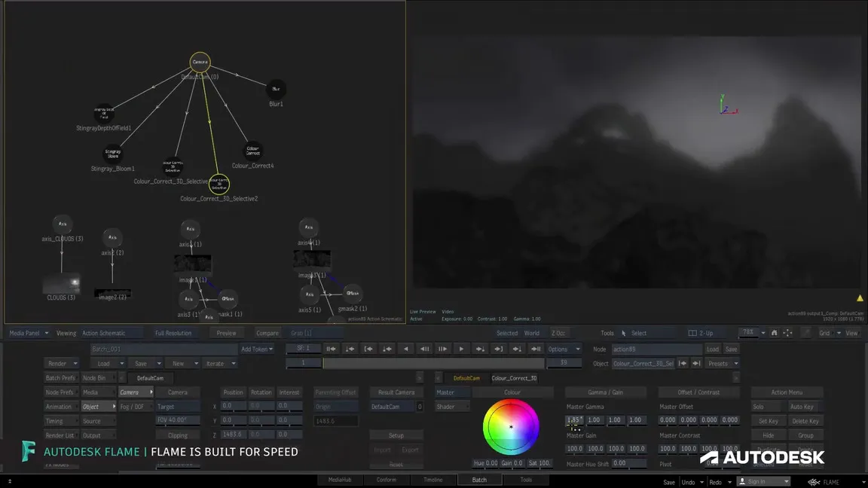
Task: Click the center of the colour wheel
Action: pos(512,428)
